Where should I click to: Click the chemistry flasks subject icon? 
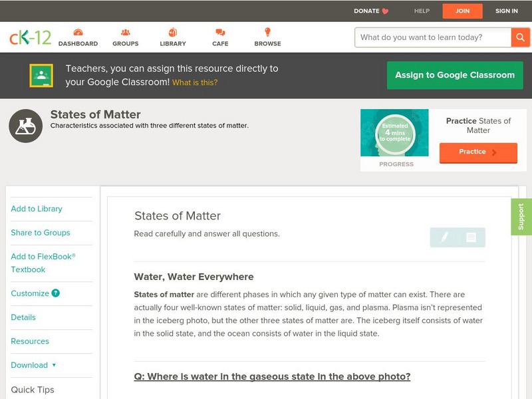tap(26, 126)
